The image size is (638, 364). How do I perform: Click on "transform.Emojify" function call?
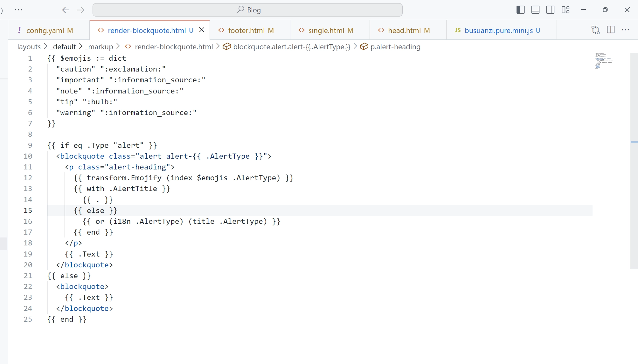tap(124, 178)
